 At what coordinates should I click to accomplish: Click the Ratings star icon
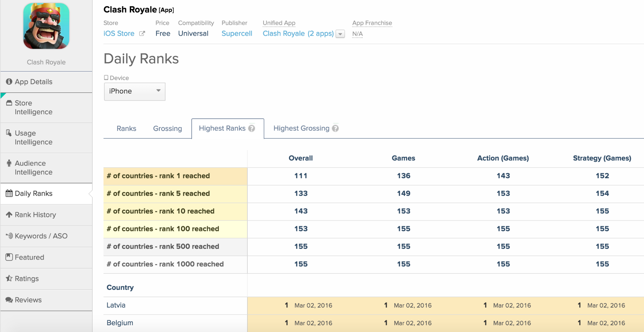tap(9, 278)
